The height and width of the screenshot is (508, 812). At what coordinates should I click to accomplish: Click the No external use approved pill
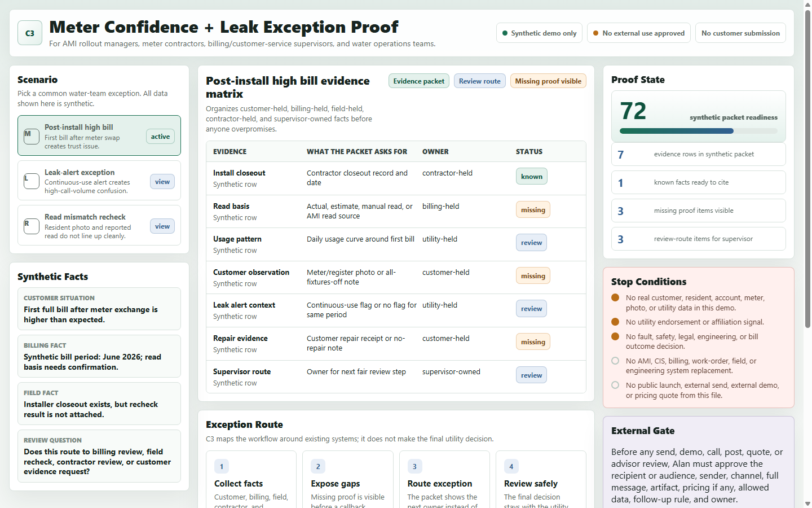click(639, 33)
